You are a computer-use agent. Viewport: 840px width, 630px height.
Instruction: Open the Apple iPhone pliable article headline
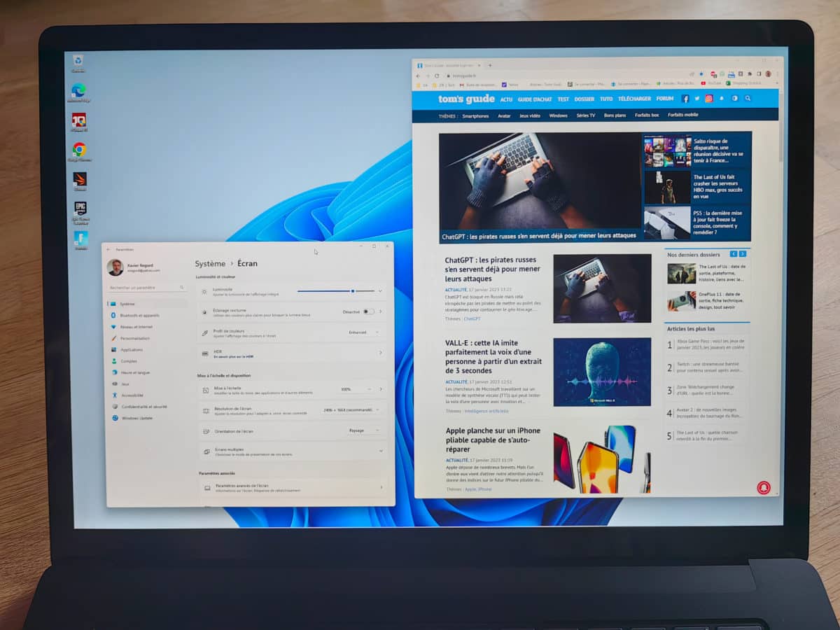pos(493,440)
